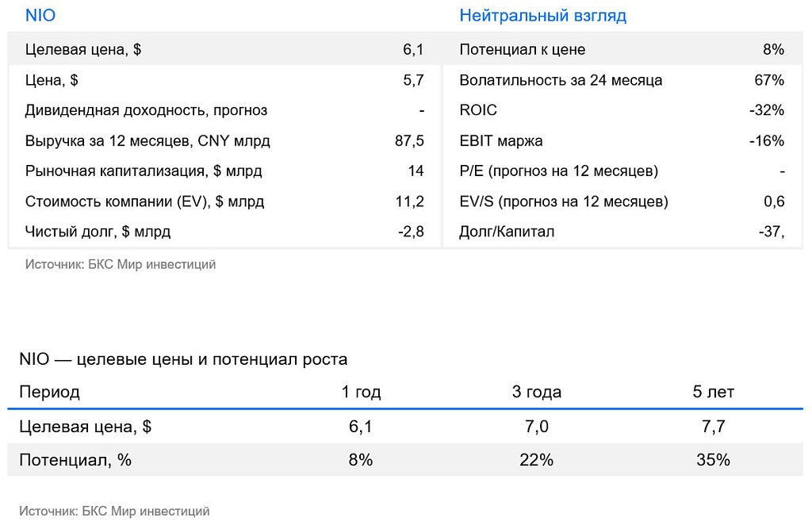Viewport: 812px width, 525px height.
Task: Click the "Выручка за 12 месяцев" label
Action: point(147,141)
